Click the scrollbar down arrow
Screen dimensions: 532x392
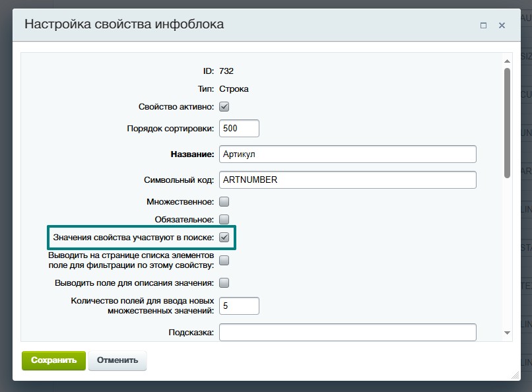coord(507,333)
